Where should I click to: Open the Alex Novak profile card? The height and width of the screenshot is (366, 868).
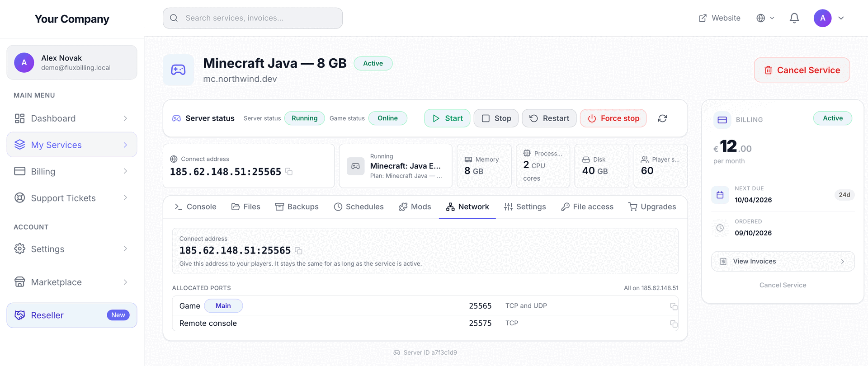pos(72,62)
